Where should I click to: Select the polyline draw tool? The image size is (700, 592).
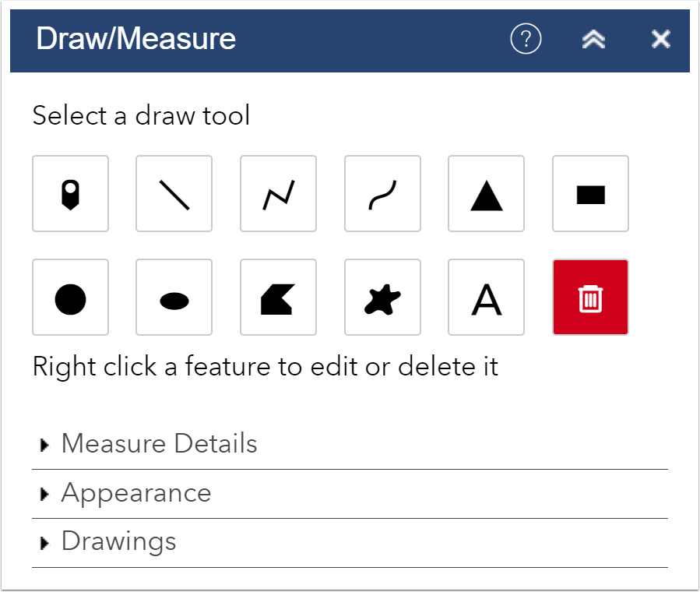coord(278,193)
